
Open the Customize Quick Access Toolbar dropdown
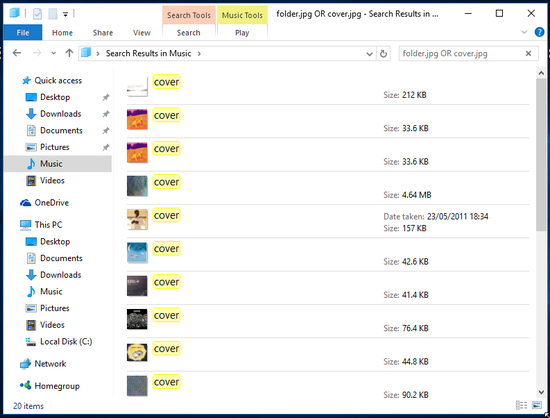click(x=65, y=14)
